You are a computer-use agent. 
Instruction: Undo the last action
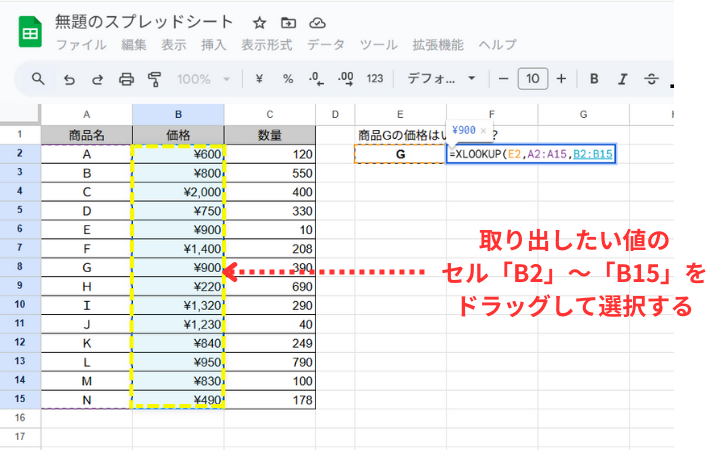[x=69, y=79]
